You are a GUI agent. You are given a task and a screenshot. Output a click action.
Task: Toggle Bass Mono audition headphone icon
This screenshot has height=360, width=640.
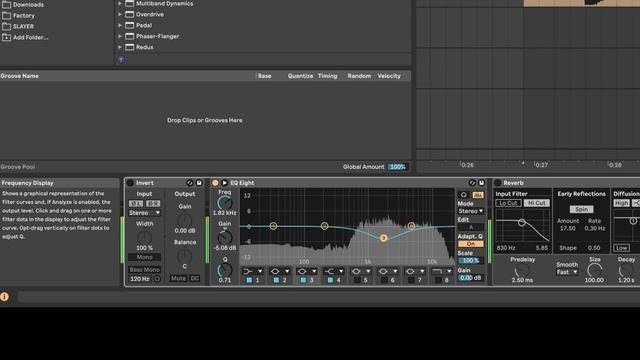[x=157, y=279]
